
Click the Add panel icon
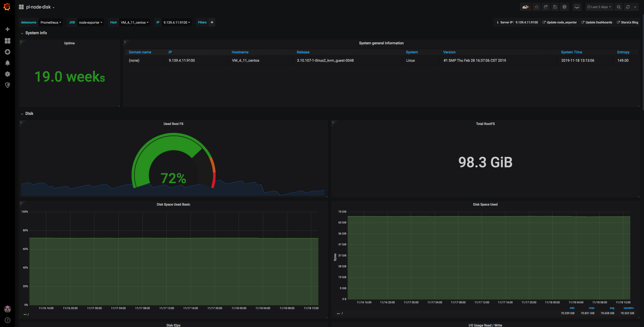[525, 7]
